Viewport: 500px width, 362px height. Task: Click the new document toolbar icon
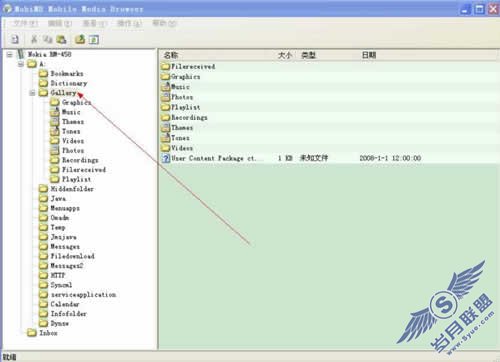pyautogui.click(x=15, y=39)
